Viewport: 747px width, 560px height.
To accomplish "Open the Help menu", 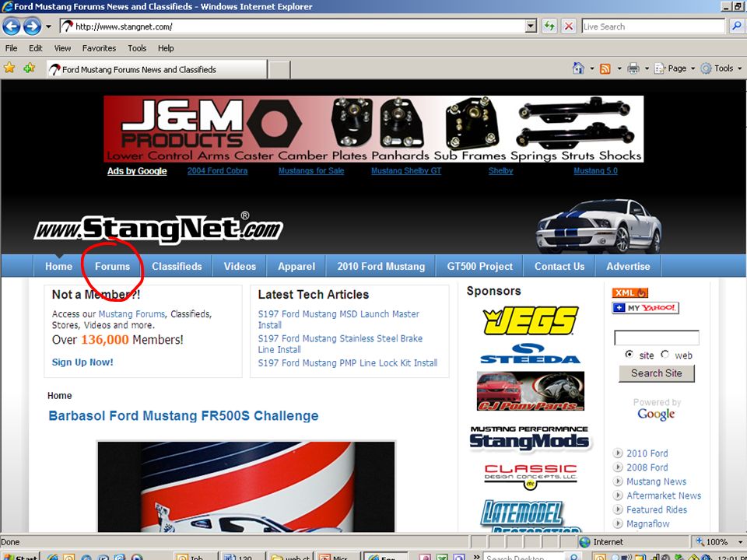I will tap(166, 48).
